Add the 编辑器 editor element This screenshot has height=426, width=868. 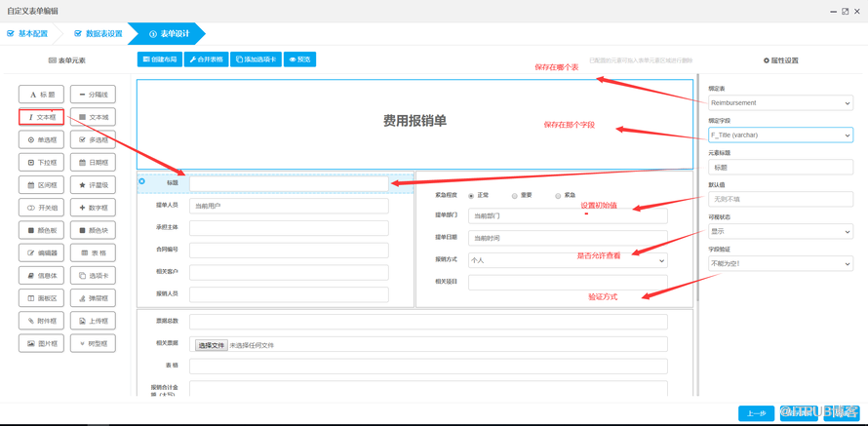pos(42,253)
